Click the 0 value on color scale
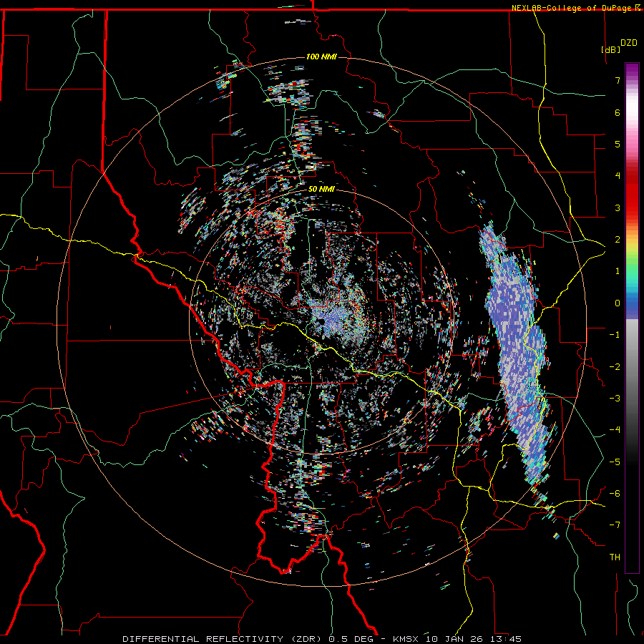644x644 pixels. coord(618,303)
